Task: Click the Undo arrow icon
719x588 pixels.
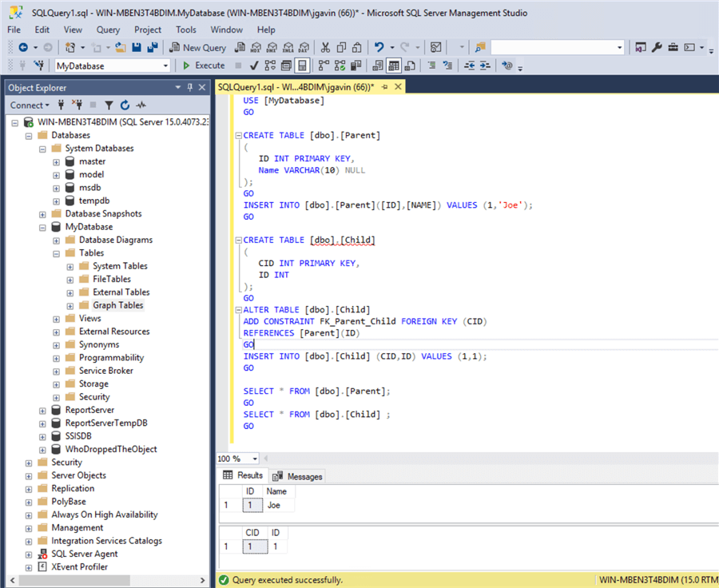Action: [x=379, y=47]
